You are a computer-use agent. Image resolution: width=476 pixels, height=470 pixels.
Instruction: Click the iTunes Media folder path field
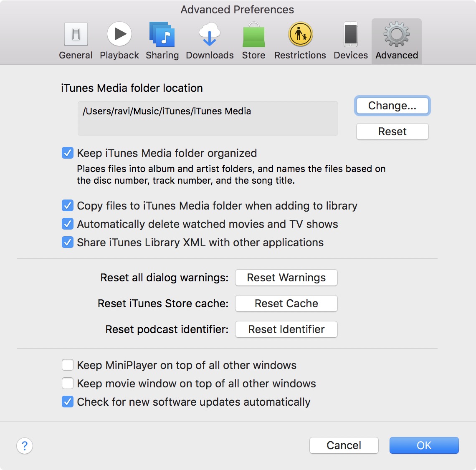pos(208,118)
